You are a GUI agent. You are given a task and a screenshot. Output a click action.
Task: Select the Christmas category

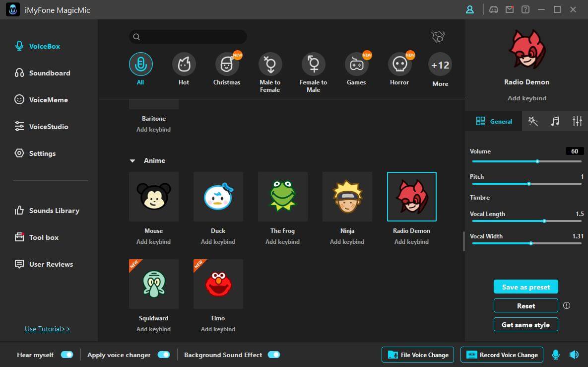[227, 64]
